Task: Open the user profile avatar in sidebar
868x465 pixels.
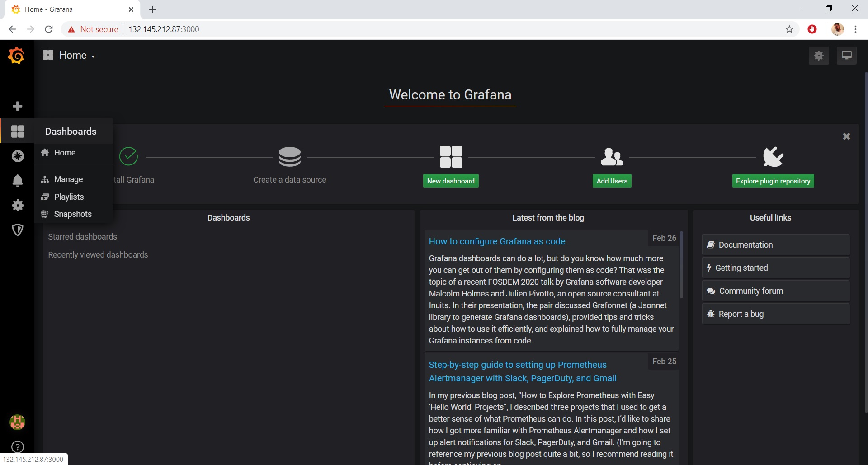Action: tap(18, 423)
